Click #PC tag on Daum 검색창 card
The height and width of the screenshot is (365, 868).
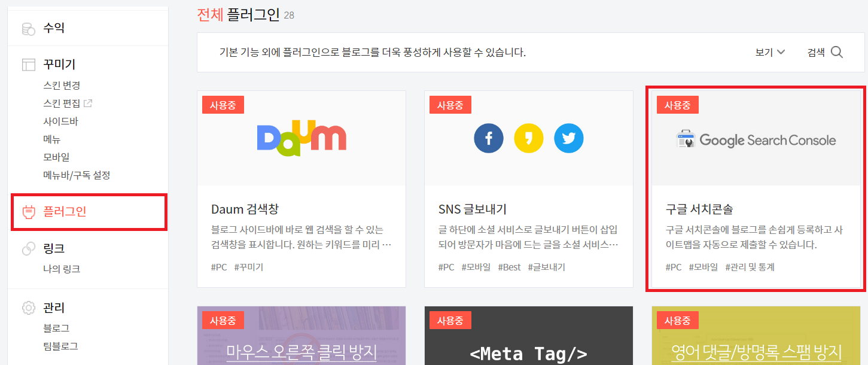click(219, 267)
